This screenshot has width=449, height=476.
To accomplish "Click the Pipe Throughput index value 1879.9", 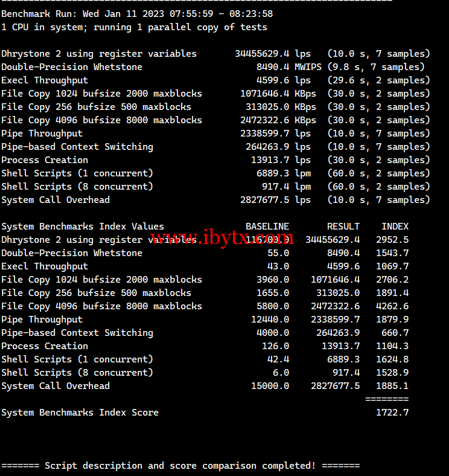I will 392,320.
